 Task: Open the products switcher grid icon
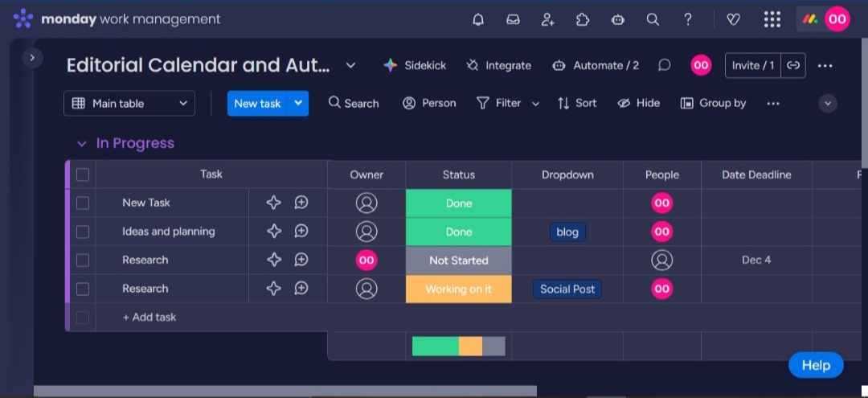click(x=772, y=19)
